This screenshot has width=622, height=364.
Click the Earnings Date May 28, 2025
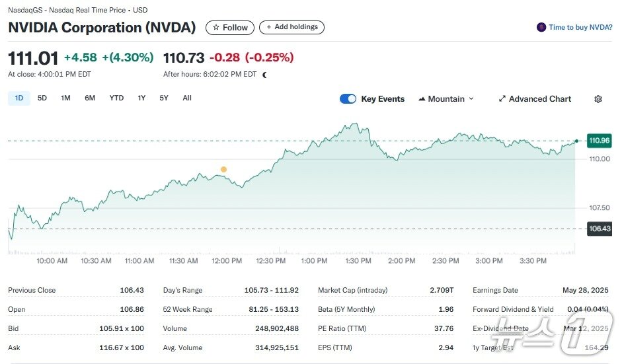(585, 290)
